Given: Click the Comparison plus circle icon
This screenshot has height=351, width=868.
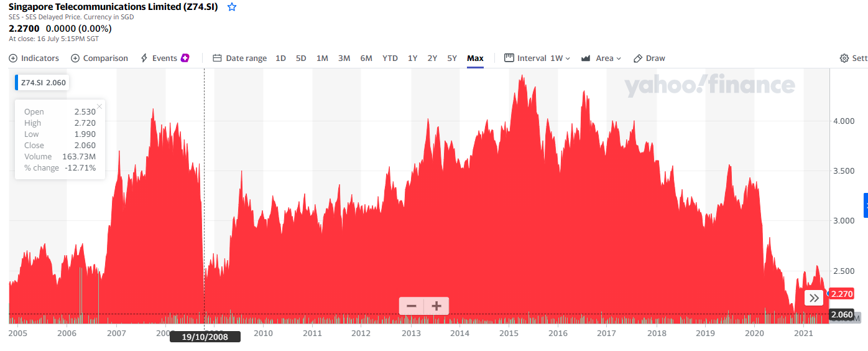Looking at the screenshot, I should click(x=75, y=58).
